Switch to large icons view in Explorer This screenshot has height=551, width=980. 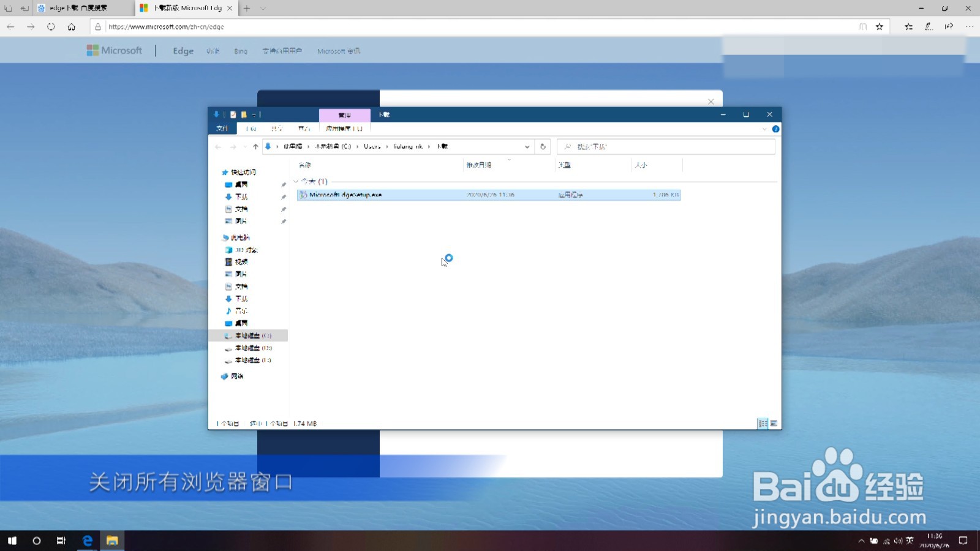pos(774,424)
